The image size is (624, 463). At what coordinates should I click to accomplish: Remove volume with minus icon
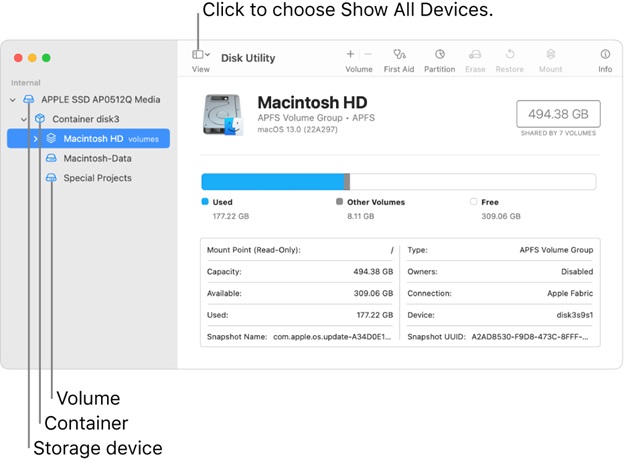pos(367,54)
